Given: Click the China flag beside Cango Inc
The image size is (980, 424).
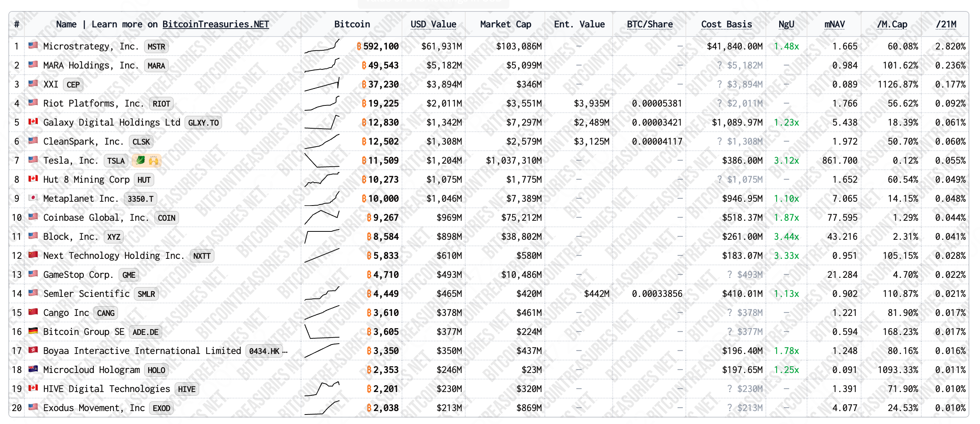Looking at the screenshot, I should pos(33,312).
